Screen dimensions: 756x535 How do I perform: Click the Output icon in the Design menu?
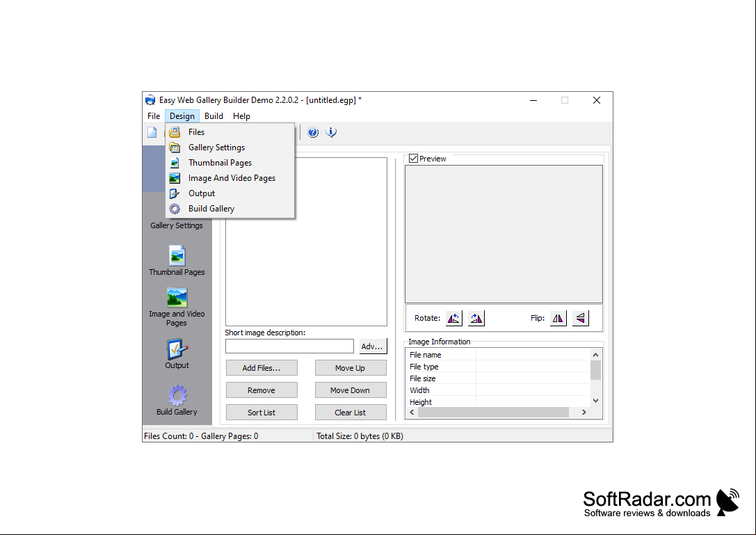175,193
